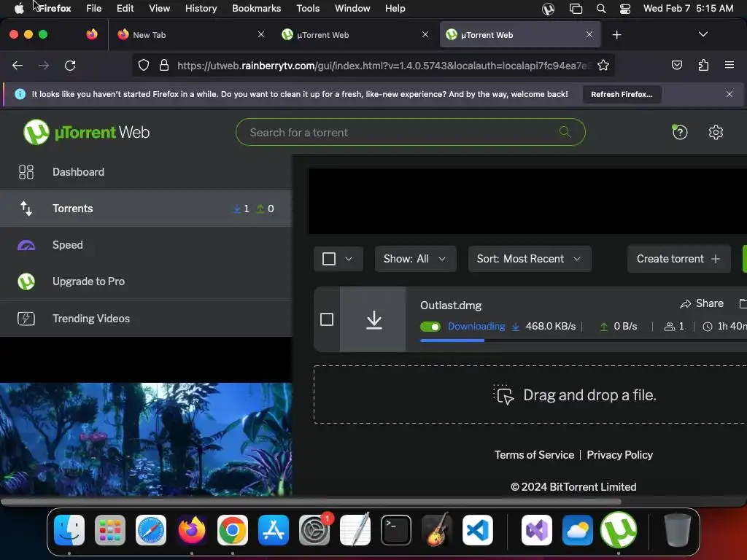Viewport: 747px width, 560px height.
Task: Open Finder from the dock
Action: tap(69, 530)
